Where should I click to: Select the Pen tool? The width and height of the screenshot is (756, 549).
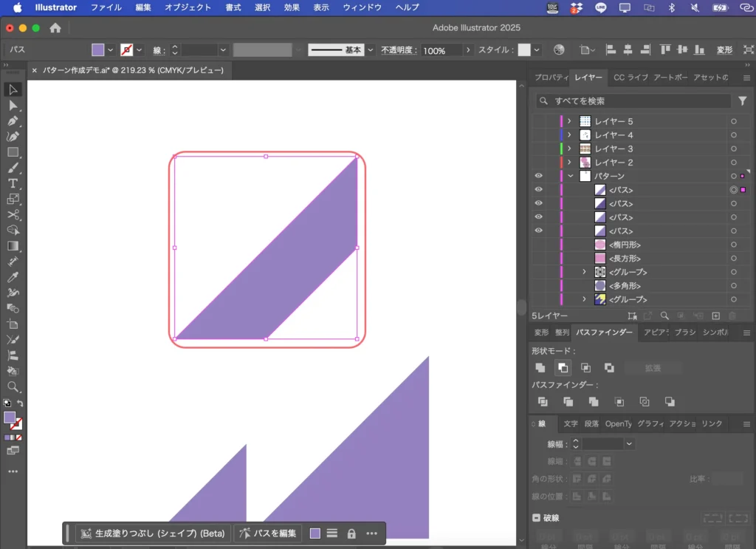13,121
